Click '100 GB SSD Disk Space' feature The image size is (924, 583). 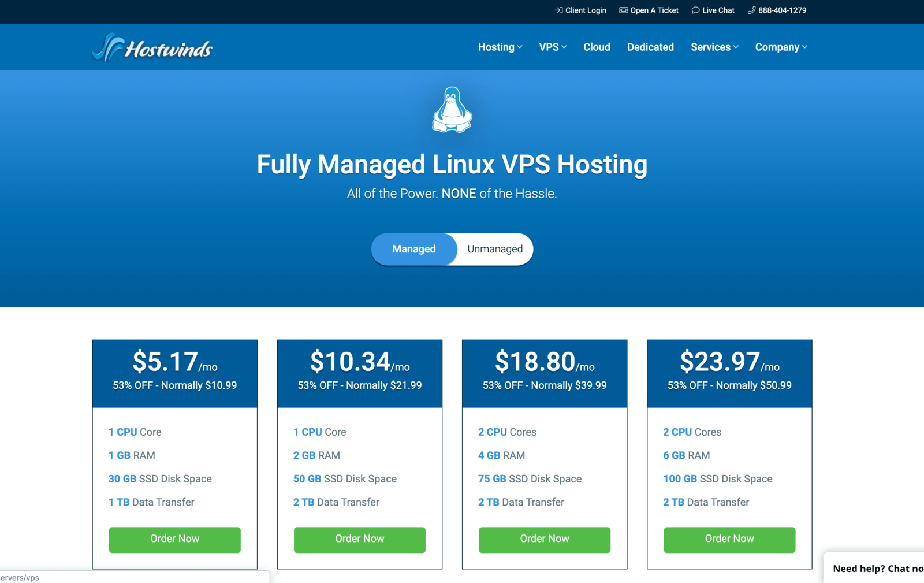tap(718, 479)
